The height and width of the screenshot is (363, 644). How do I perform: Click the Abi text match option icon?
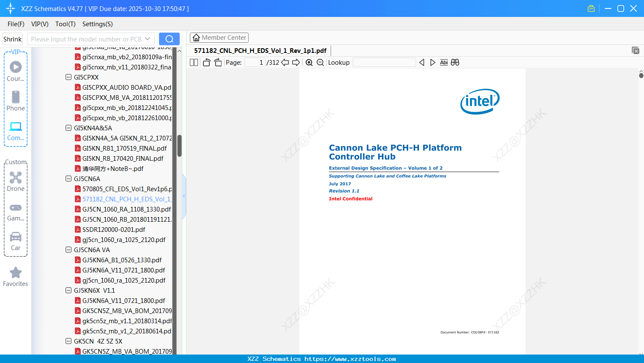point(444,62)
